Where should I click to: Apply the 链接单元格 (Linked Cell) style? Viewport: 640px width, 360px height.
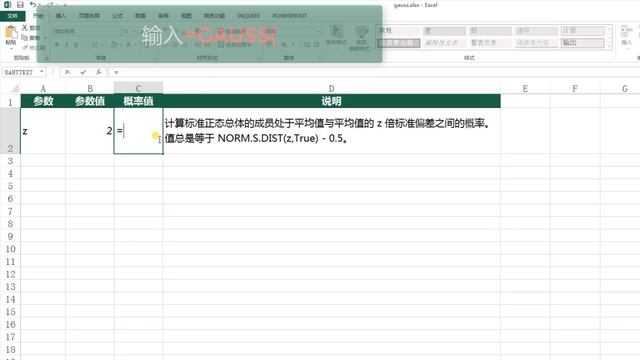point(536,43)
